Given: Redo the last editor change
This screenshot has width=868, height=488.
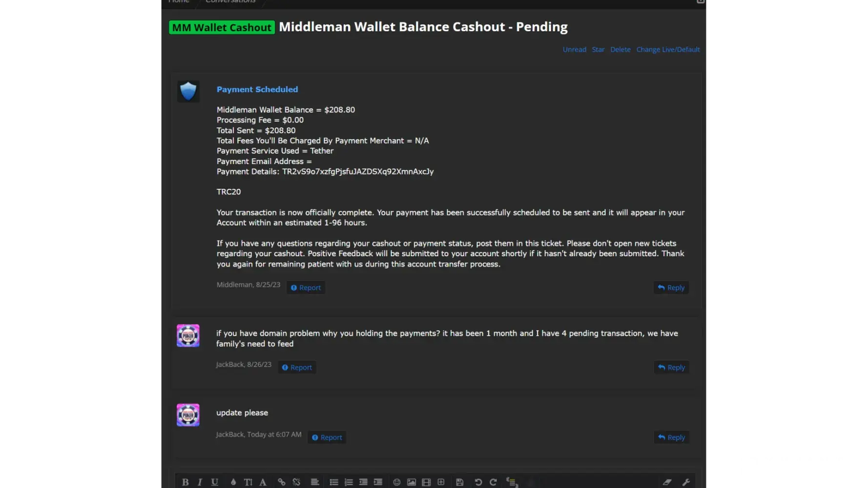Looking at the screenshot, I should tap(493, 482).
